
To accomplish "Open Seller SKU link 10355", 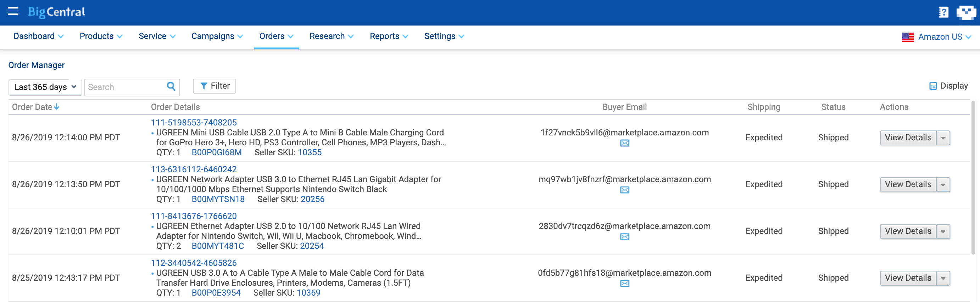I will pyautogui.click(x=310, y=152).
